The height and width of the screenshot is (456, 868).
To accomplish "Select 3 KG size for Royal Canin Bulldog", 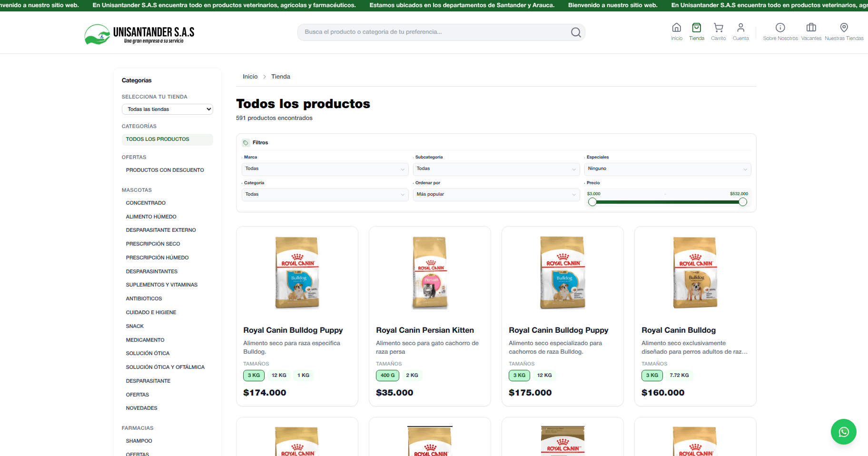I will click(652, 376).
